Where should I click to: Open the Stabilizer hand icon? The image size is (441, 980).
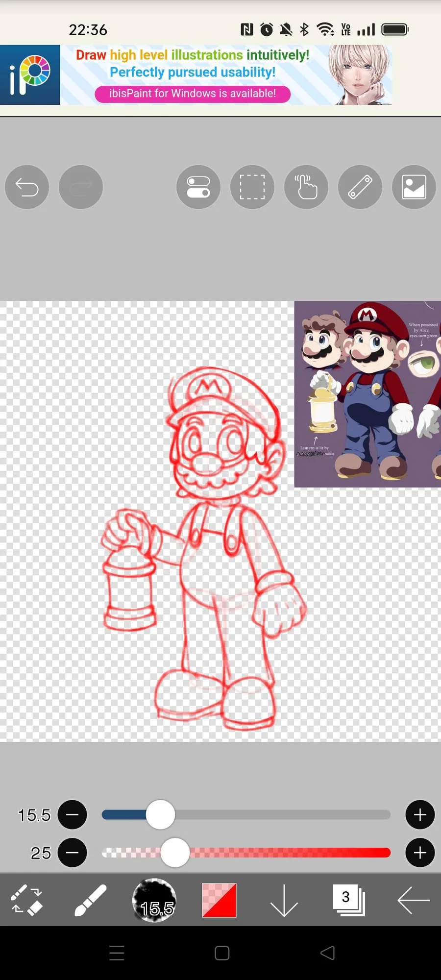point(306,187)
